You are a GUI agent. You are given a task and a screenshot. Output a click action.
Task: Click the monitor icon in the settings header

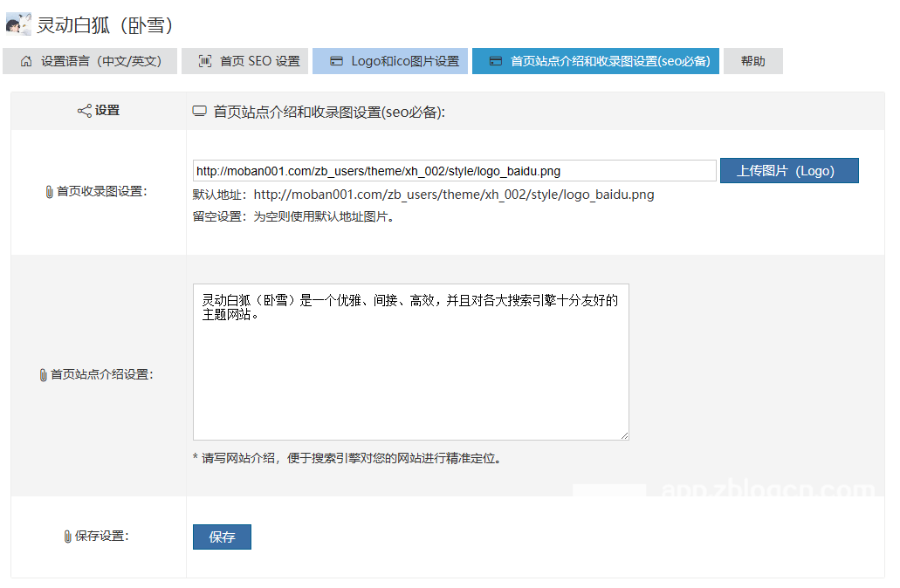[x=200, y=112]
